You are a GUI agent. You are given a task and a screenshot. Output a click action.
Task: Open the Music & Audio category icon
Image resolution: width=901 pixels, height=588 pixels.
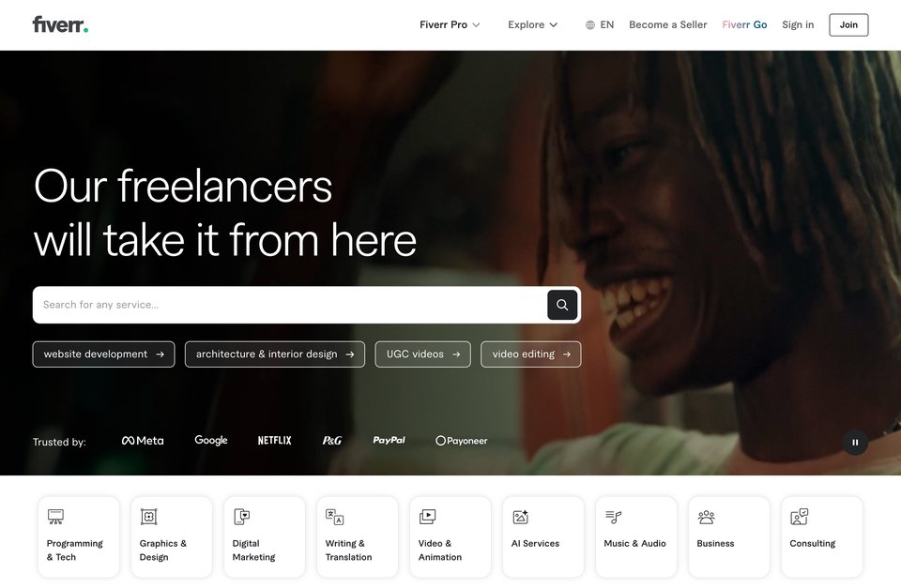613,517
